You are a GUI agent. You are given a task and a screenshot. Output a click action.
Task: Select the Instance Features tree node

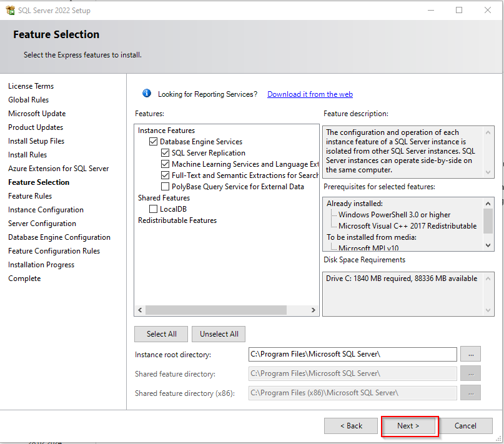(x=166, y=131)
